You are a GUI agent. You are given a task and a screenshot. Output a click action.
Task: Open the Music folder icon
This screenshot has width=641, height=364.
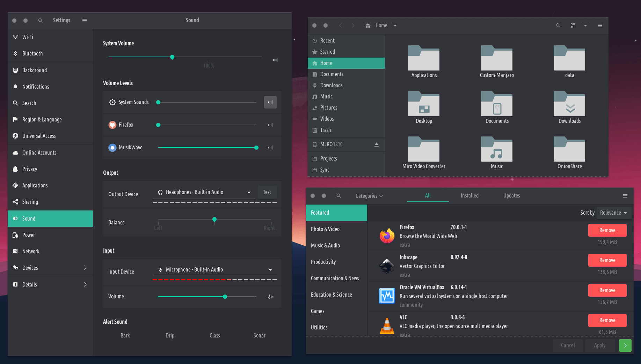coord(496,150)
